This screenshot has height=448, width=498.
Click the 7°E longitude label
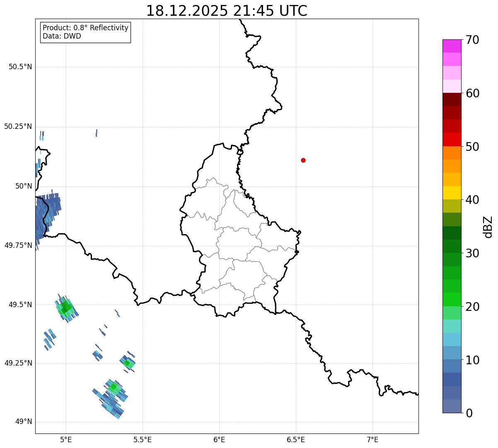coord(372,440)
